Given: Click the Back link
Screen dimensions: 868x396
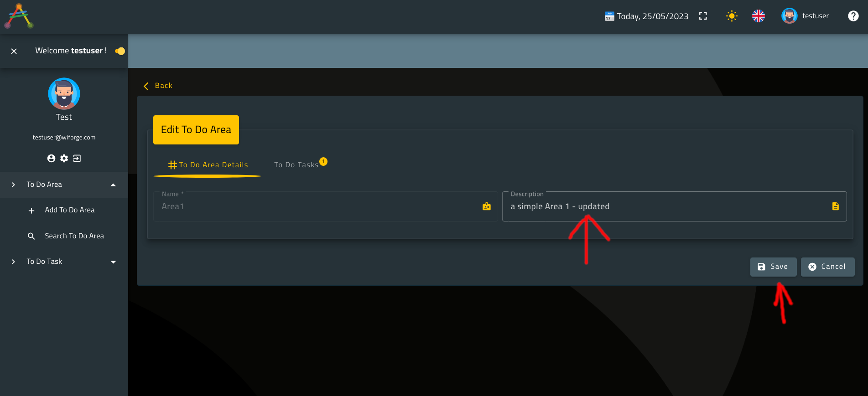Looking at the screenshot, I should (x=163, y=86).
